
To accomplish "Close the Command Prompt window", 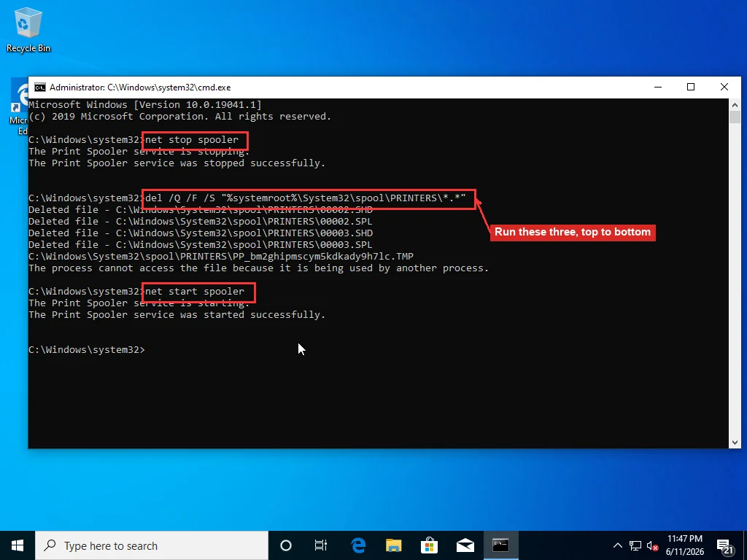I will click(x=724, y=87).
